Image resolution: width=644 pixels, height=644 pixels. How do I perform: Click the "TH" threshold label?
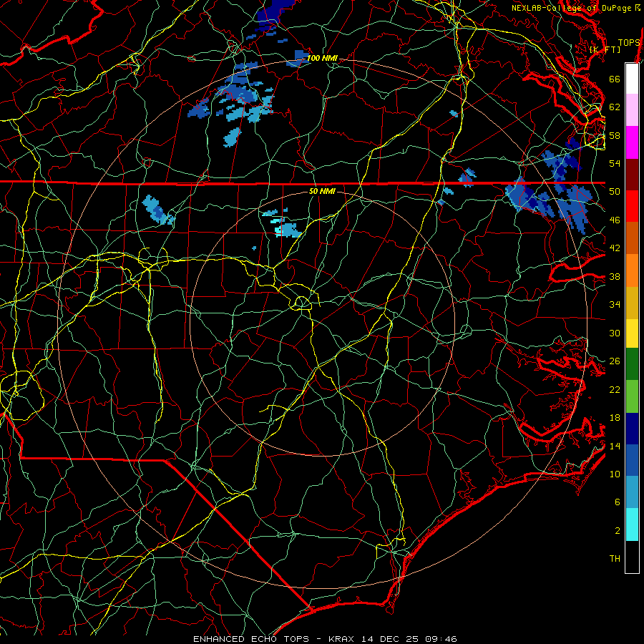pos(615,559)
